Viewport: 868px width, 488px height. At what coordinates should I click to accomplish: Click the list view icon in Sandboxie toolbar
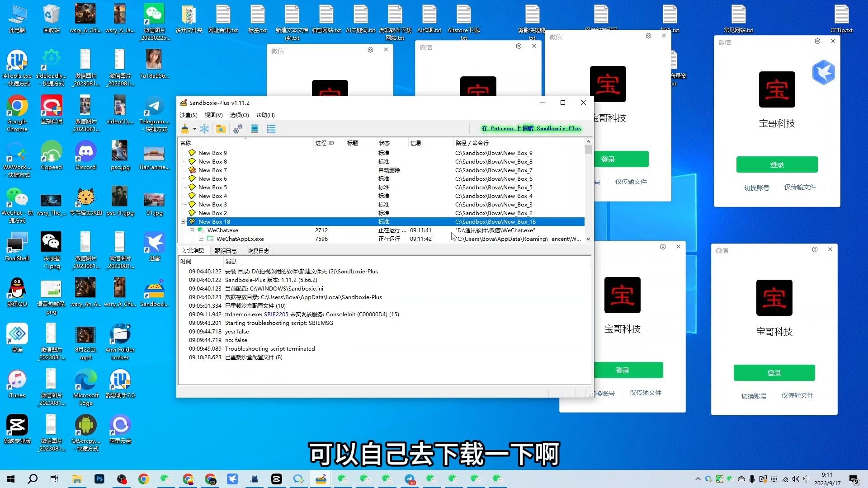271,129
